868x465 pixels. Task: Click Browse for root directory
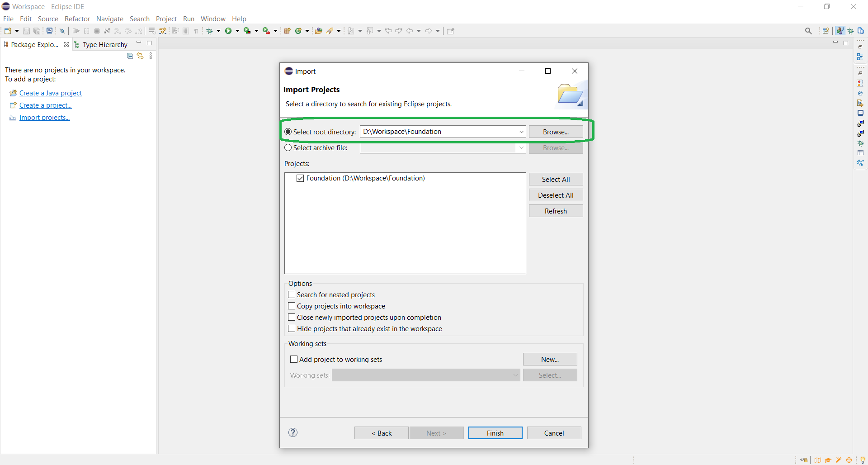[556, 132]
